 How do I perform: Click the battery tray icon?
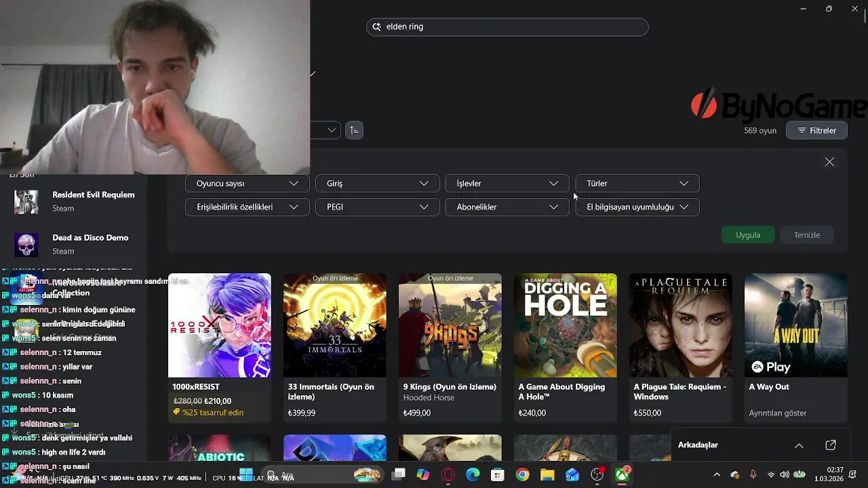point(800,475)
